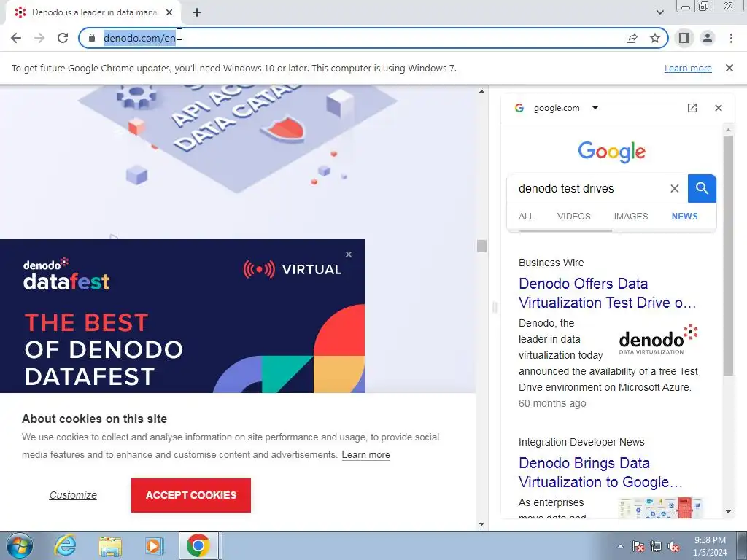The width and height of the screenshot is (747, 560).
Task: Open a new tab with the plus button
Action: point(197,12)
